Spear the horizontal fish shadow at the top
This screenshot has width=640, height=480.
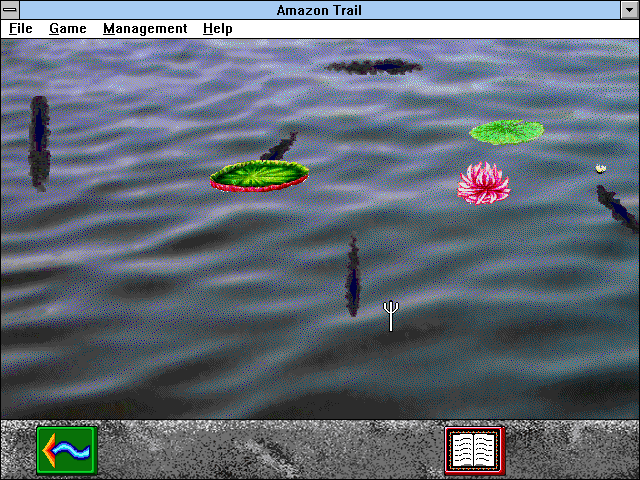coord(373,67)
